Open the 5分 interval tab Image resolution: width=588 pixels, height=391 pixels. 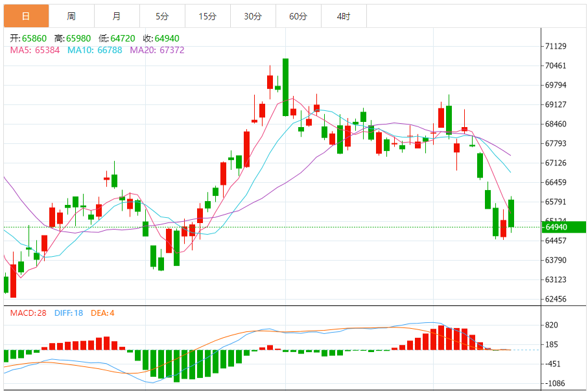[162, 16]
